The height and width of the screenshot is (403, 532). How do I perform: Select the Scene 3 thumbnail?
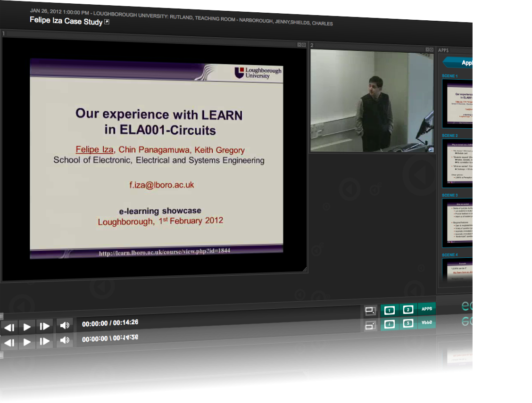pos(457,222)
